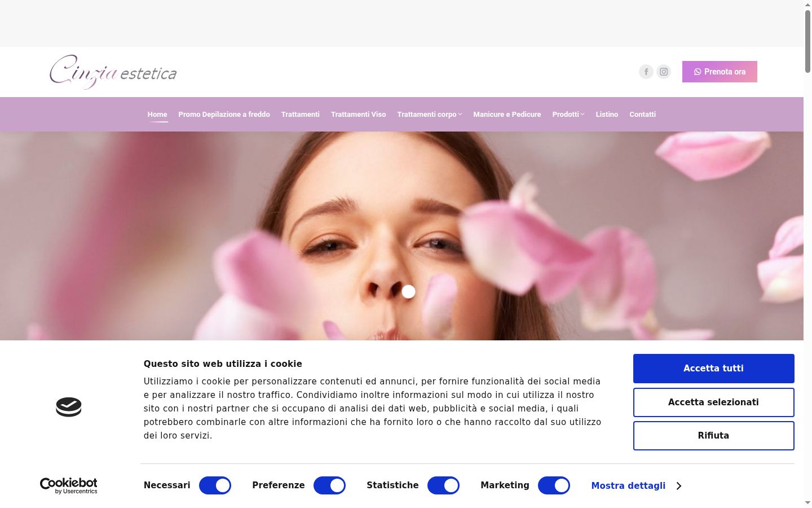This screenshot has width=812, height=508.
Task: Open the Facebook social icon
Action: pyautogui.click(x=646, y=72)
